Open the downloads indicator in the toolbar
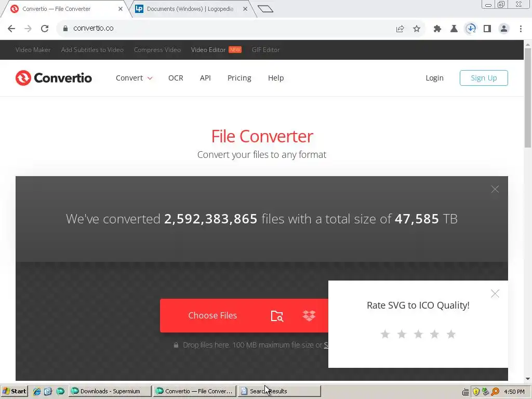This screenshot has height=399, width=532. point(471,29)
